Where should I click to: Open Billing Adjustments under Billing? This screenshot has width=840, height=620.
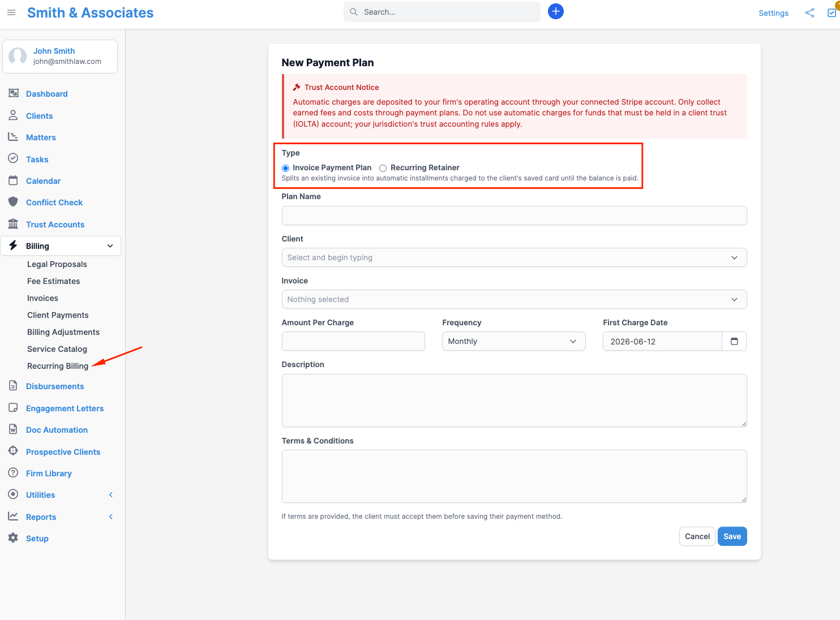pos(63,332)
